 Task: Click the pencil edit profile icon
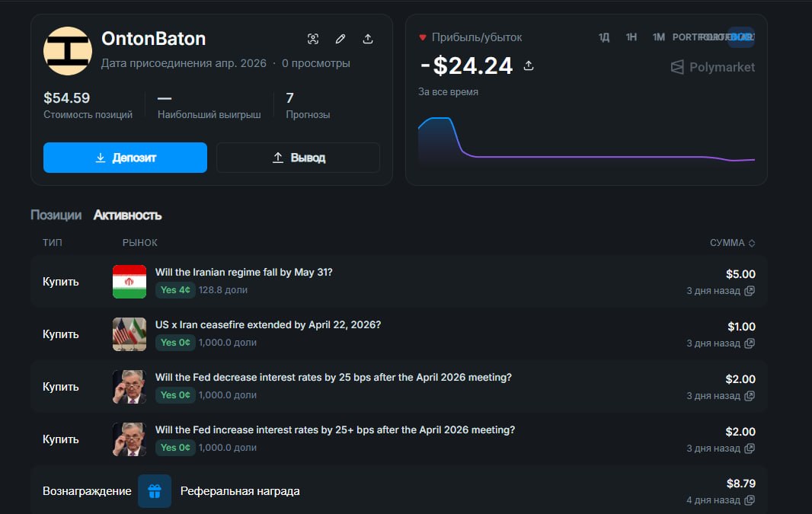point(340,39)
